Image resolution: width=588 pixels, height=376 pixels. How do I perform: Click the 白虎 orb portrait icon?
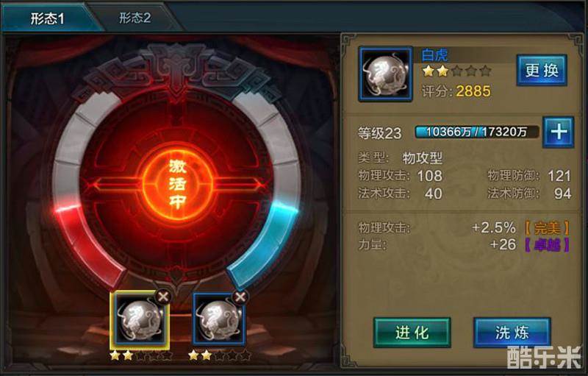tap(385, 74)
